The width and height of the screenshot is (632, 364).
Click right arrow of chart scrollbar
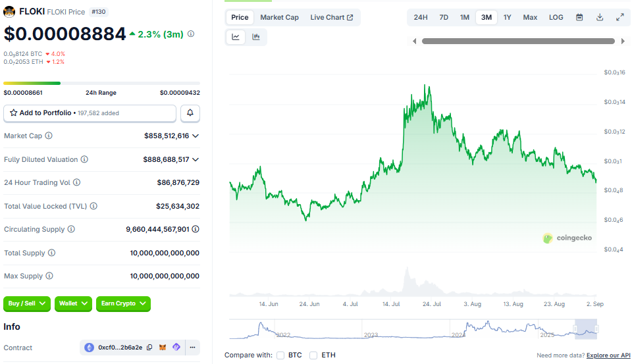(623, 41)
